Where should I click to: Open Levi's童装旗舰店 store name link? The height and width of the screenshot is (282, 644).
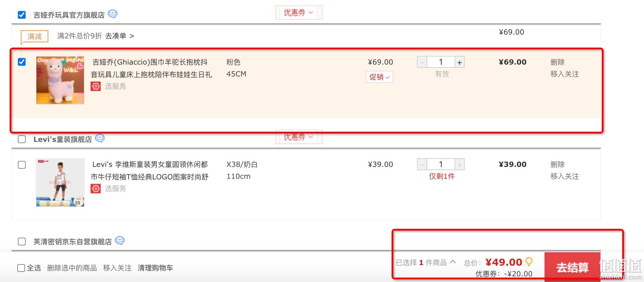[63, 140]
